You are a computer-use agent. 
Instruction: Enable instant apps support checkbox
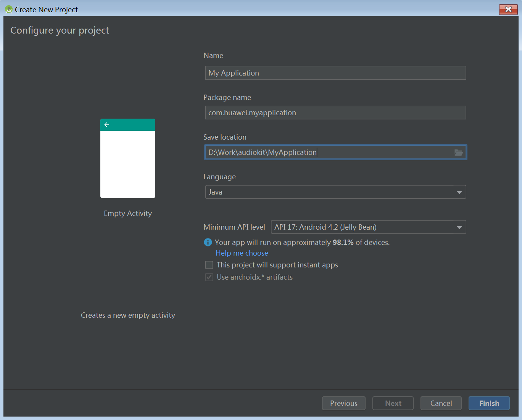click(x=209, y=265)
